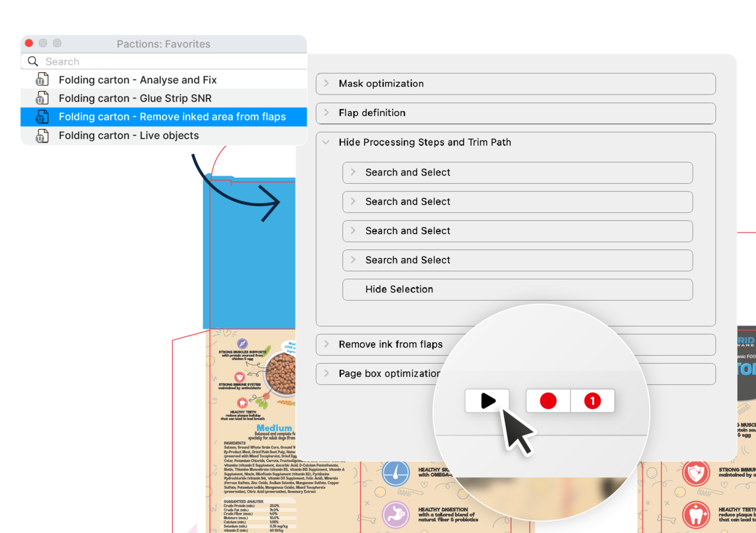Click the Pactions: Favorites title bar
Viewport: 756px width, 533px height.
tap(164, 44)
